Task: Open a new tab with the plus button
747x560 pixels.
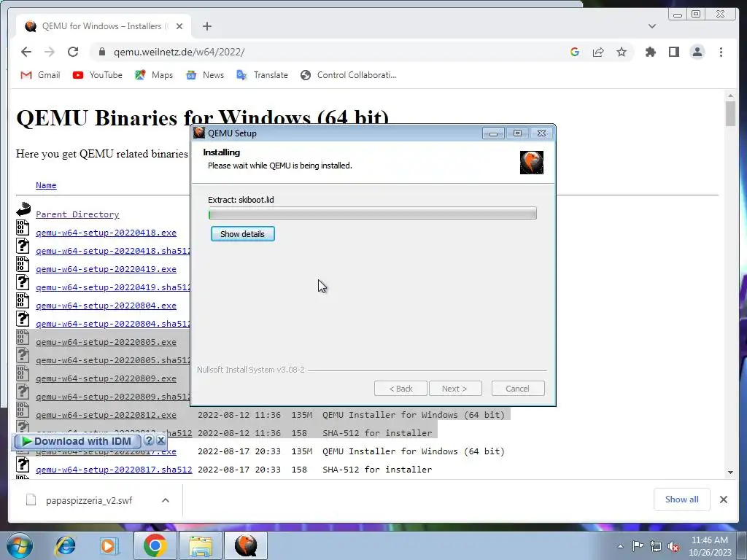Action: [x=206, y=26]
